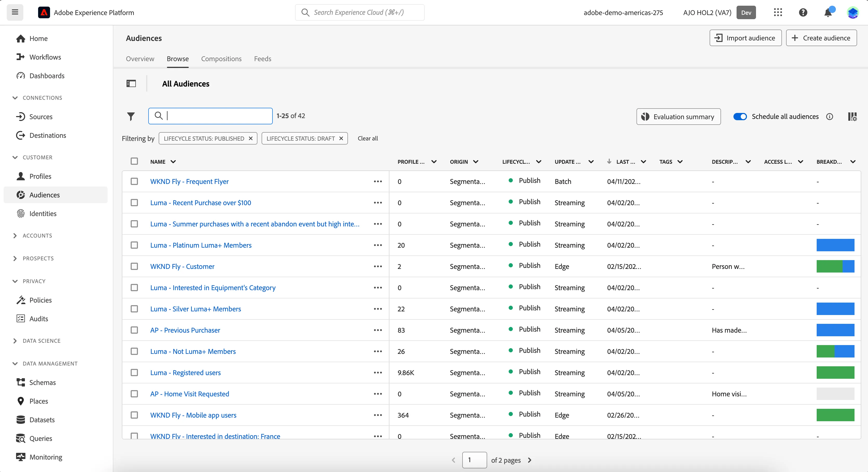This screenshot has width=868, height=472.
Task: Open the filter funnel icon
Action: 131,117
